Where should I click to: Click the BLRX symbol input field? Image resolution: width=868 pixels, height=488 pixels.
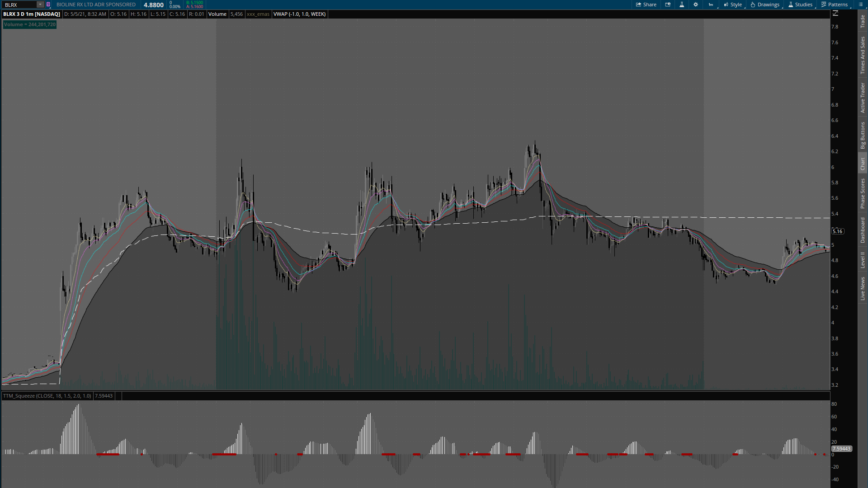click(x=19, y=5)
